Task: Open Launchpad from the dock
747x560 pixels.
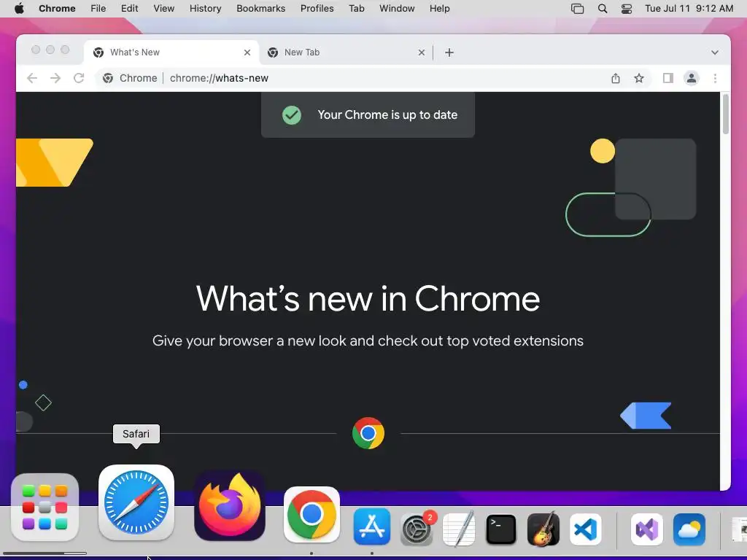Action: click(44, 507)
